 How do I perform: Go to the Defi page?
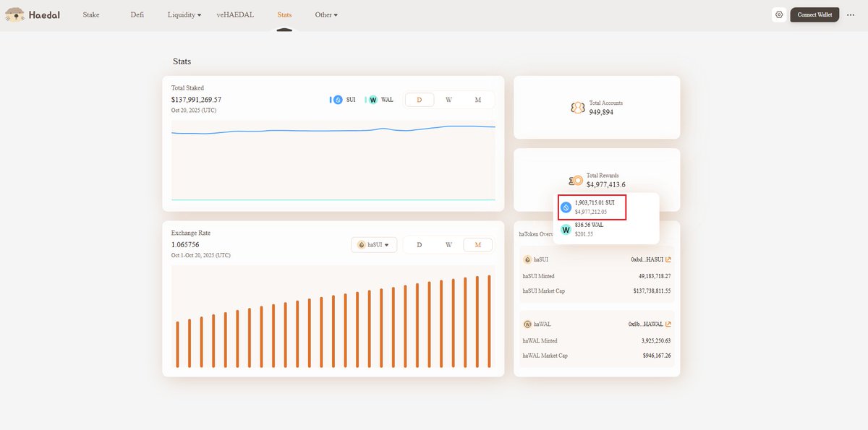(137, 14)
